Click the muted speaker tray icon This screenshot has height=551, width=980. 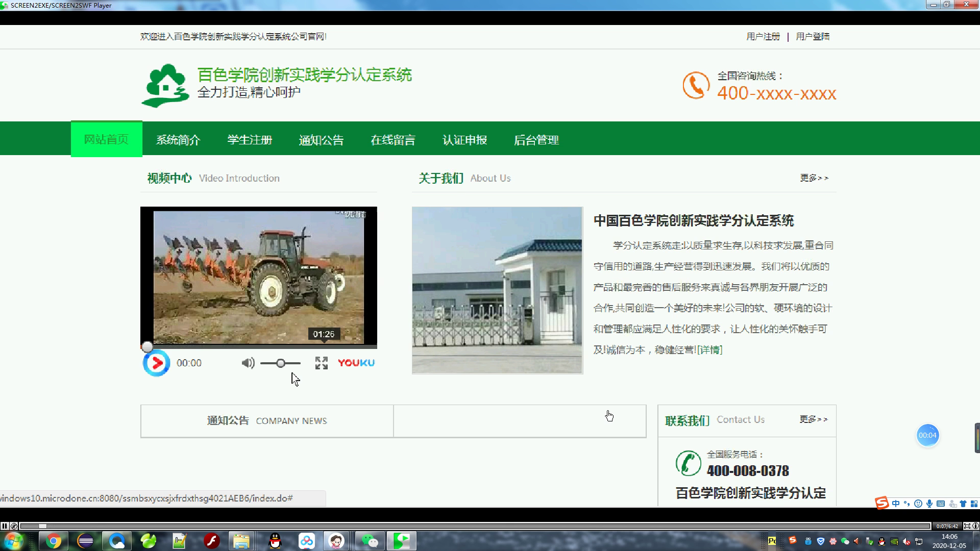coord(906,541)
